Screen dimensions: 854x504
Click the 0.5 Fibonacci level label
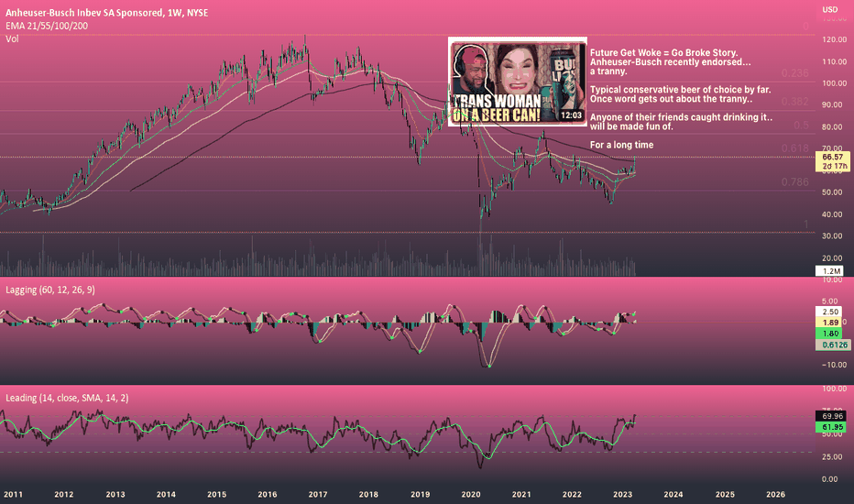coord(801,125)
